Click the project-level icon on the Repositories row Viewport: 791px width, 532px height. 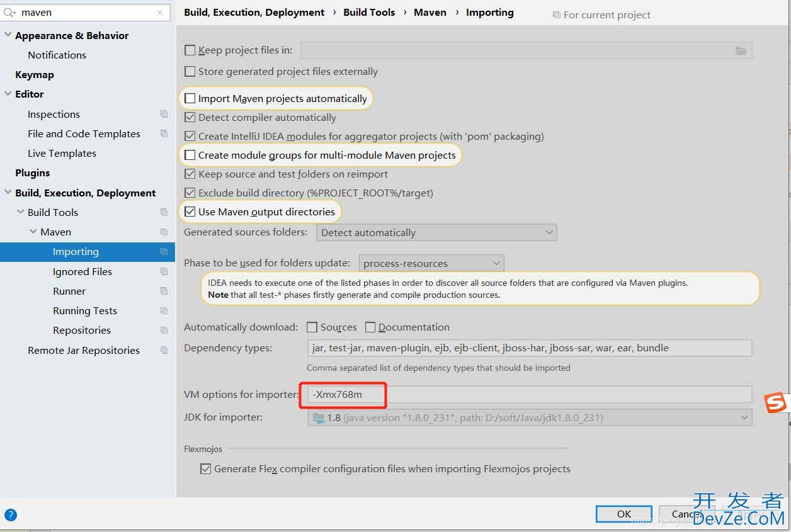[164, 330]
